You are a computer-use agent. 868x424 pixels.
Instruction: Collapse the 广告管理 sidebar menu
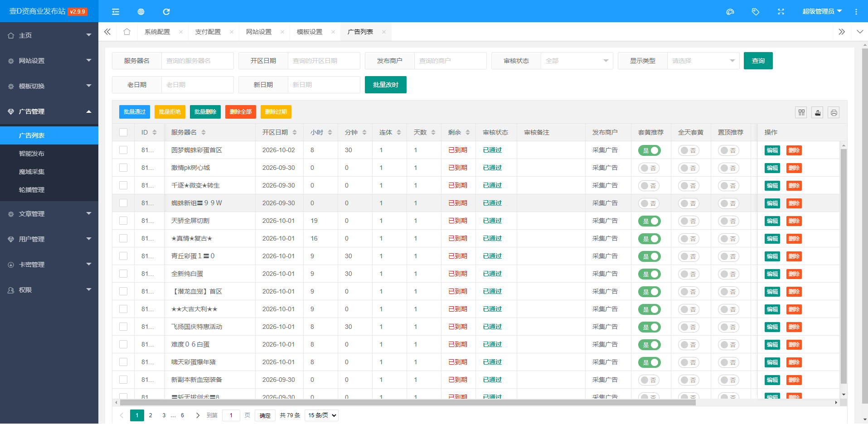(49, 111)
